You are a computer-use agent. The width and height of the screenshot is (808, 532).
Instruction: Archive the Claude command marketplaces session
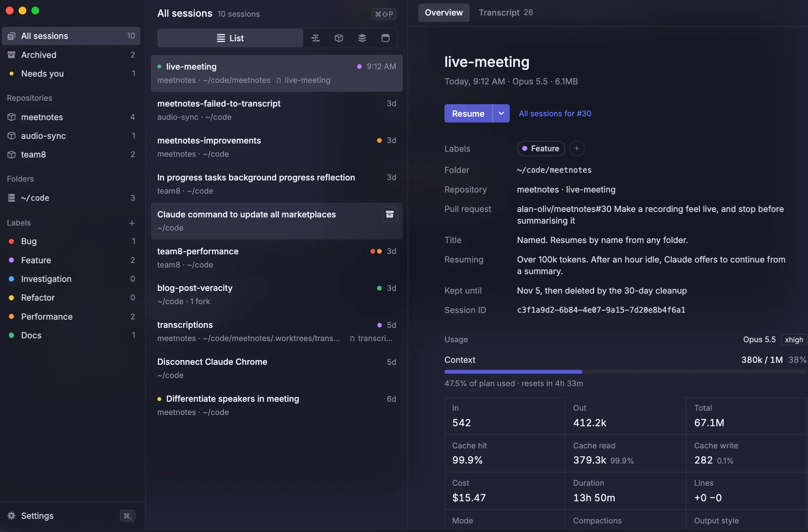390,214
